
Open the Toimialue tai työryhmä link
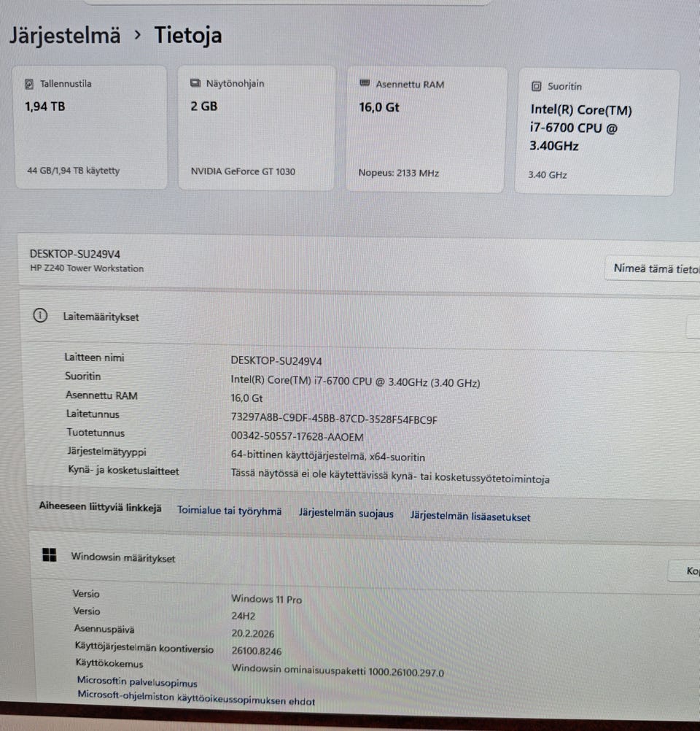click(229, 511)
